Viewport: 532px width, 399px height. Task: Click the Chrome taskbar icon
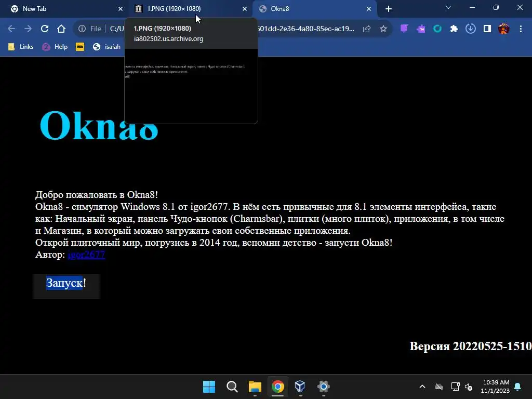click(278, 387)
